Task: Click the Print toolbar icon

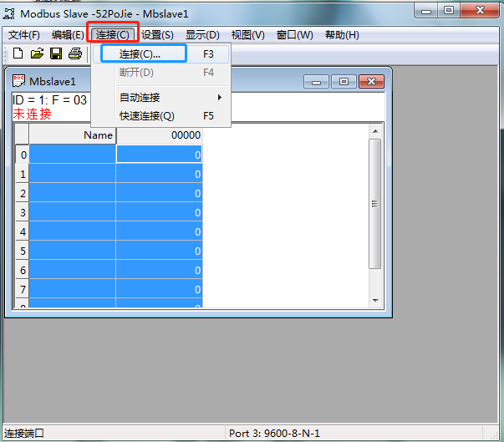Action: coord(75,53)
